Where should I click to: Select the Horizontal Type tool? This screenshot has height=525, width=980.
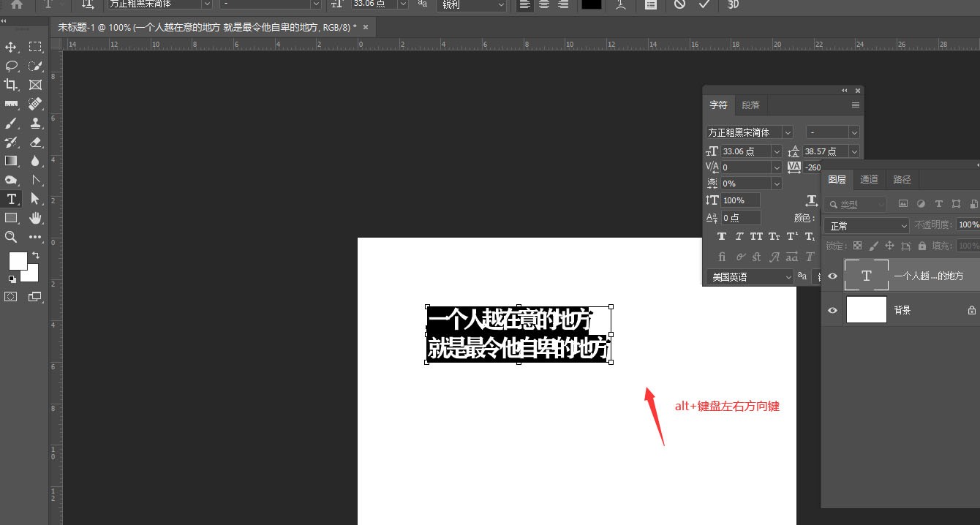point(11,199)
